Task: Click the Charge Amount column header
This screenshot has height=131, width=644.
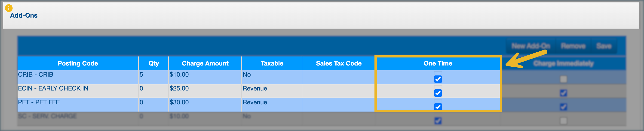Action: click(205, 63)
